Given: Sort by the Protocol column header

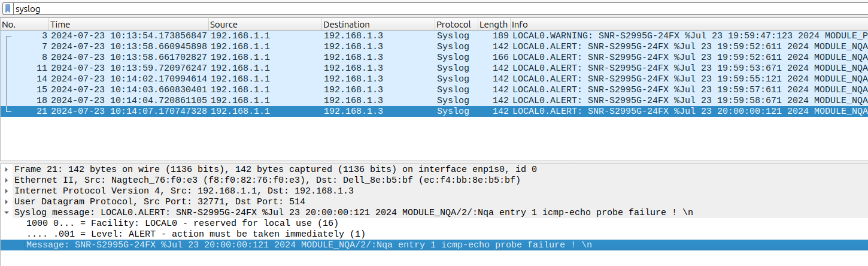Looking at the screenshot, I should tap(456, 25).
